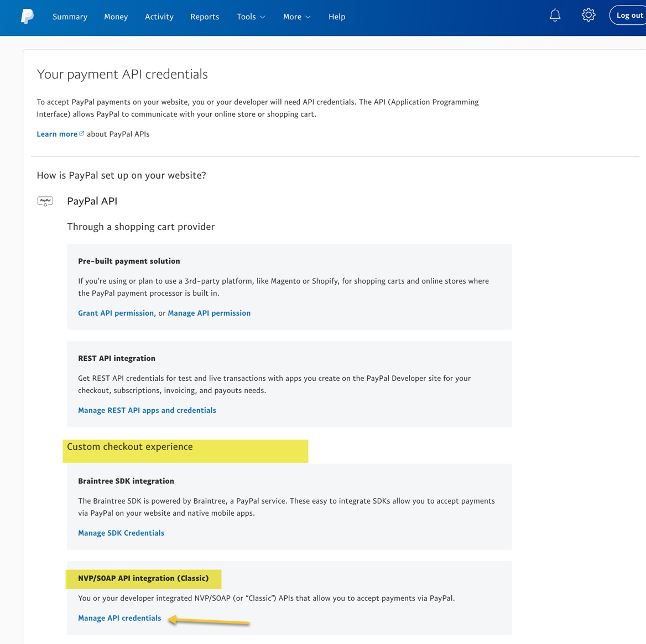This screenshot has height=644, width=646.
Task: Open the Activity page
Action: tap(159, 17)
